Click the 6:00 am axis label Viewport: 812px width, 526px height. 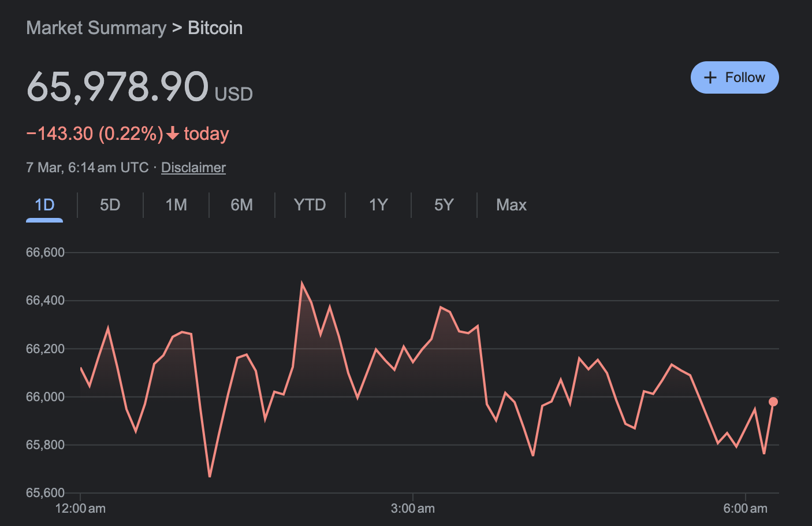point(745,509)
